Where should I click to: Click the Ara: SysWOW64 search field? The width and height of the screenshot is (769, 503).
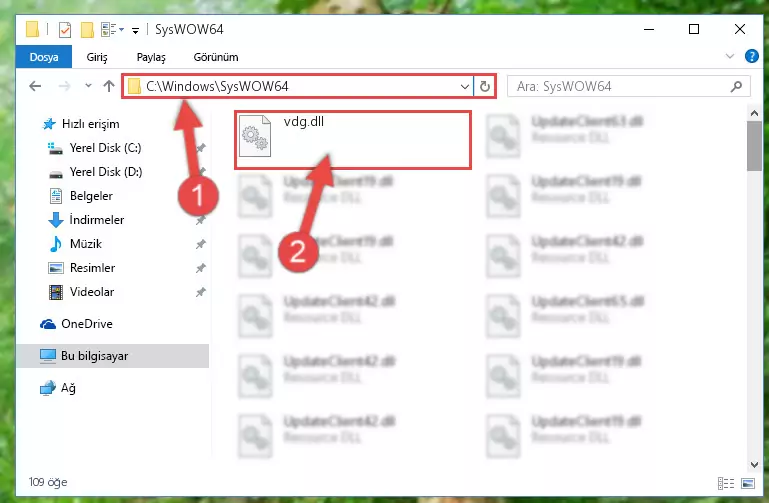[x=620, y=87]
